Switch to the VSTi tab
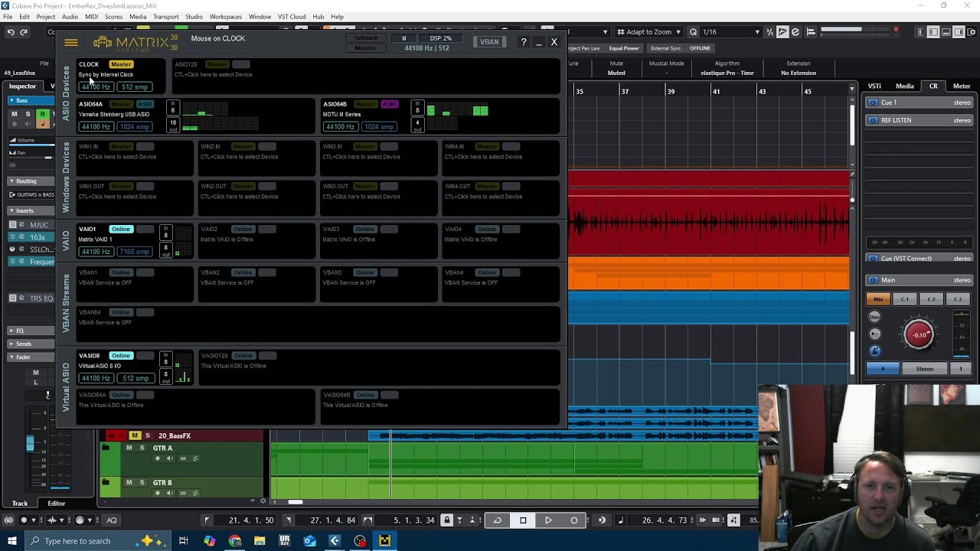The image size is (980, 551). 874,86
